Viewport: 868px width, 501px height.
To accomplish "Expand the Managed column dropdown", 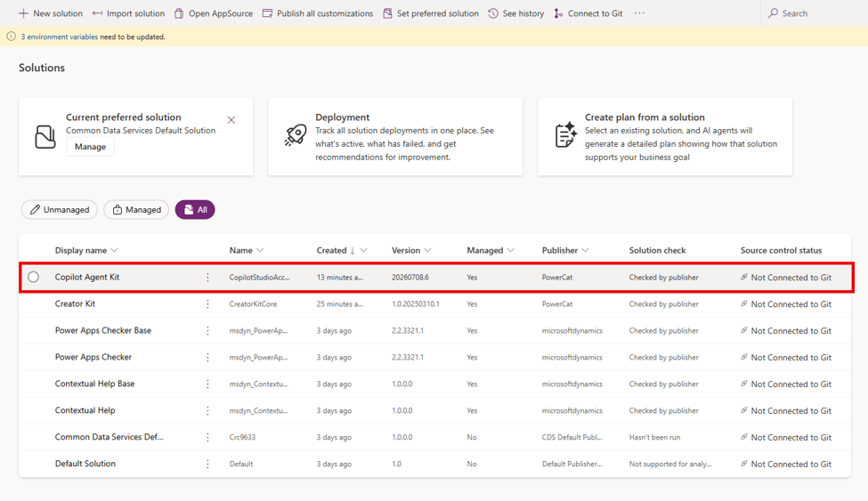I will coord(510,250).
